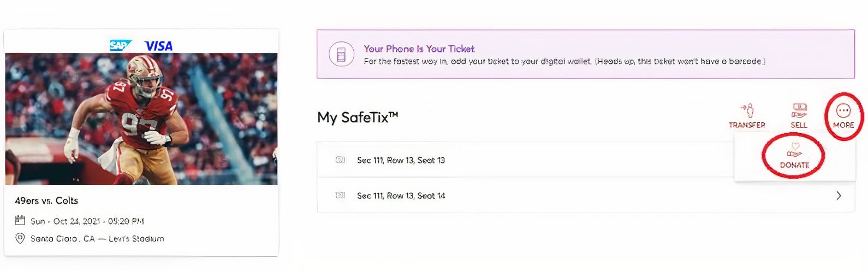Click the VISA sponsor logo

click(158, 46)
